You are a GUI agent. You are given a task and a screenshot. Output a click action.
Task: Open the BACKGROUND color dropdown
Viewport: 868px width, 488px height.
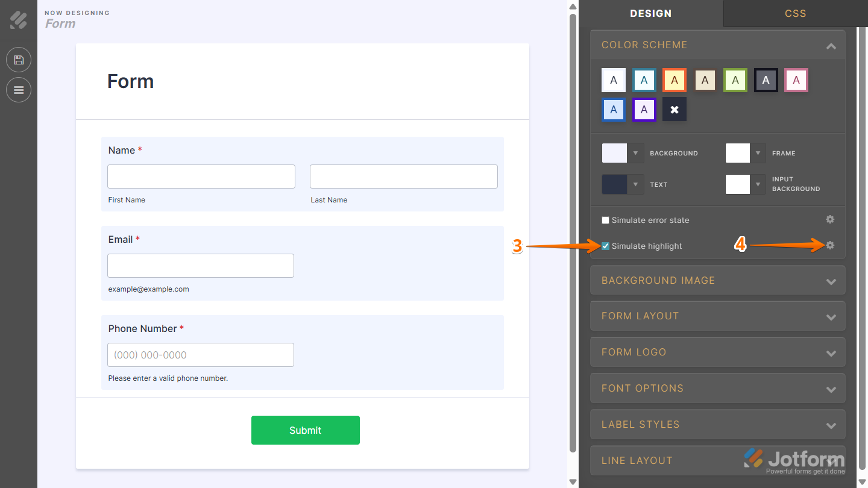[x=635, y=153]
